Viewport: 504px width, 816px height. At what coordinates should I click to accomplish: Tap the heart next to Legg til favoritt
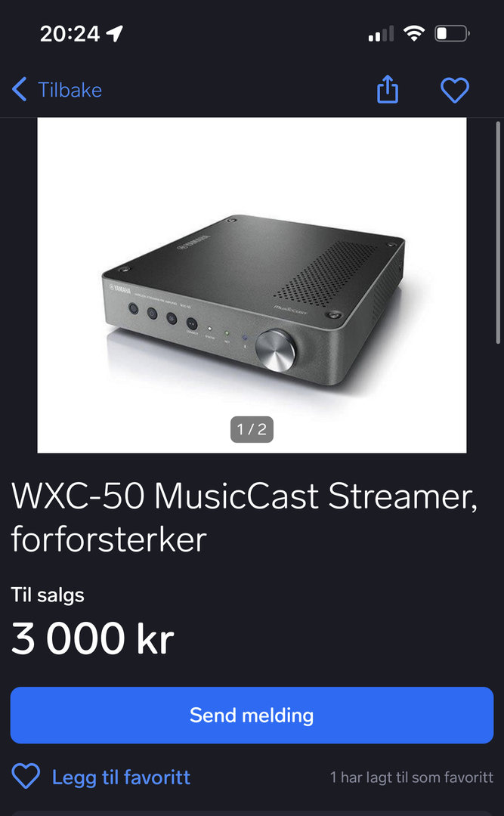26,777
